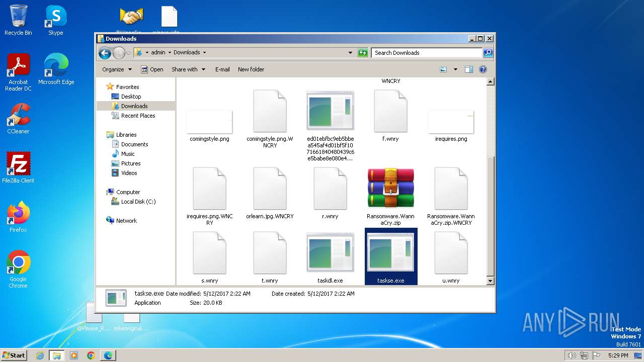This screenshot has width=644, height=362.
Task: Click the Back navigation button
Action: [x=105, y=53]
